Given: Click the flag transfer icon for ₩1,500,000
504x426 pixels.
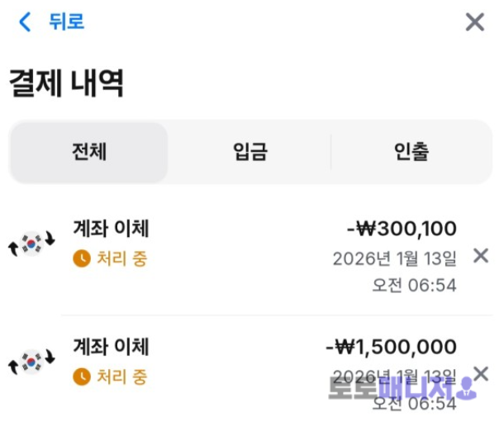Looking at the screenshot, I should point(31,362).
